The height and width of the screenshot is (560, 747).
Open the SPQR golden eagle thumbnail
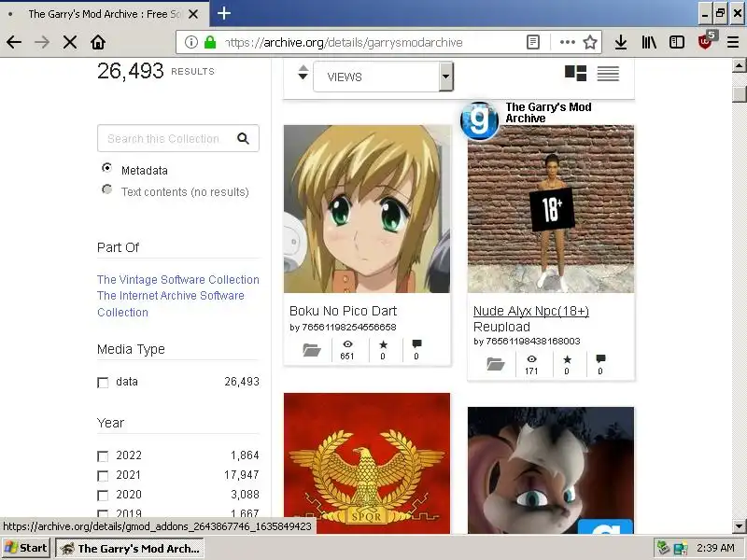point(367,463)
